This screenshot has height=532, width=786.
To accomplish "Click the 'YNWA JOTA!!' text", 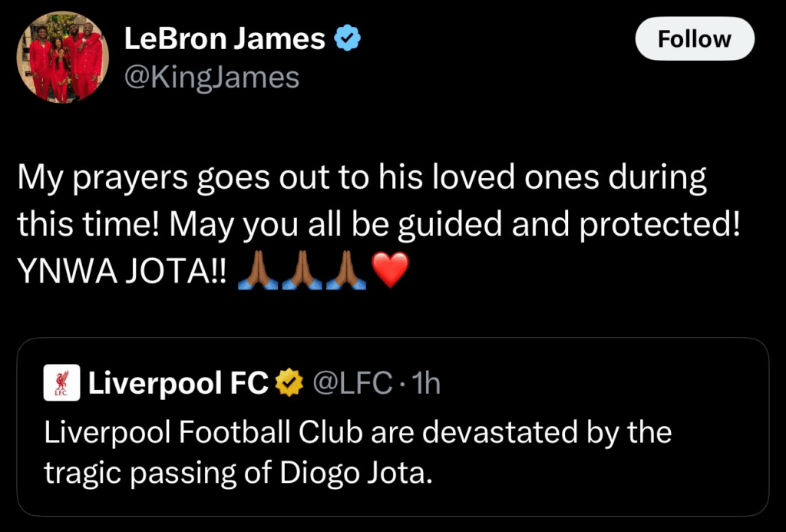I will [122, 271].
